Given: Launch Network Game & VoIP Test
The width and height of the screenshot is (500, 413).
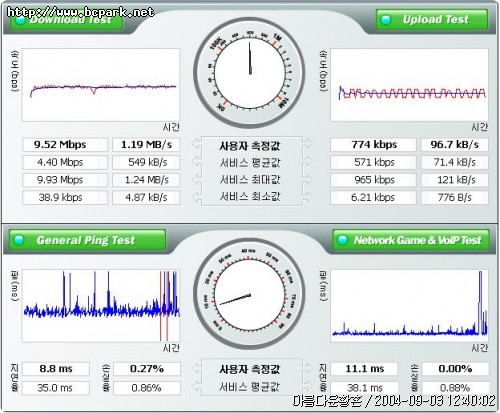Looking at the screenshot, I should [411, 240].
